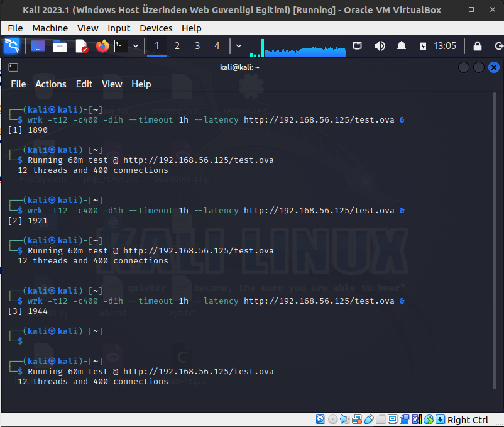Open terminal emulator from the panel launcher
504x427 pixels.
[121, 46]
